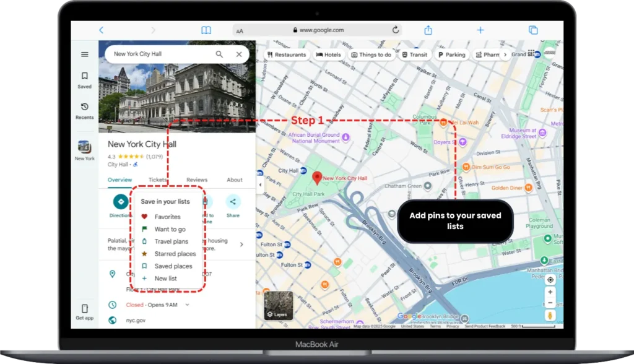Open the hamburger menu
This screenshot has height=364, width=634.
(85, 54)
